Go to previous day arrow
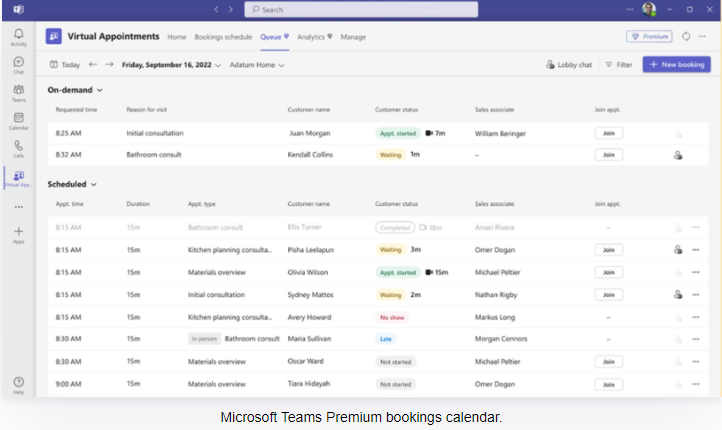This screenshot has width=722, height=430. pyautogui.click(x=93, y=64)
